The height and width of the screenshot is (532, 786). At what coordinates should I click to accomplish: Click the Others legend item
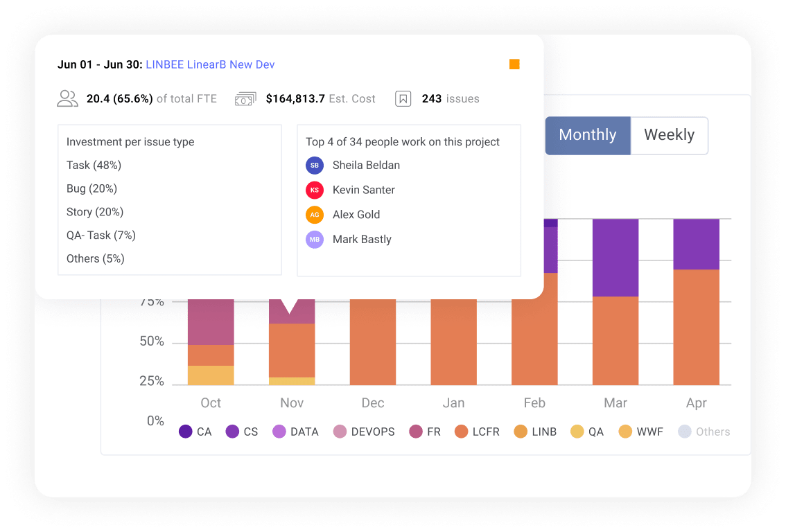coord(705,432)
